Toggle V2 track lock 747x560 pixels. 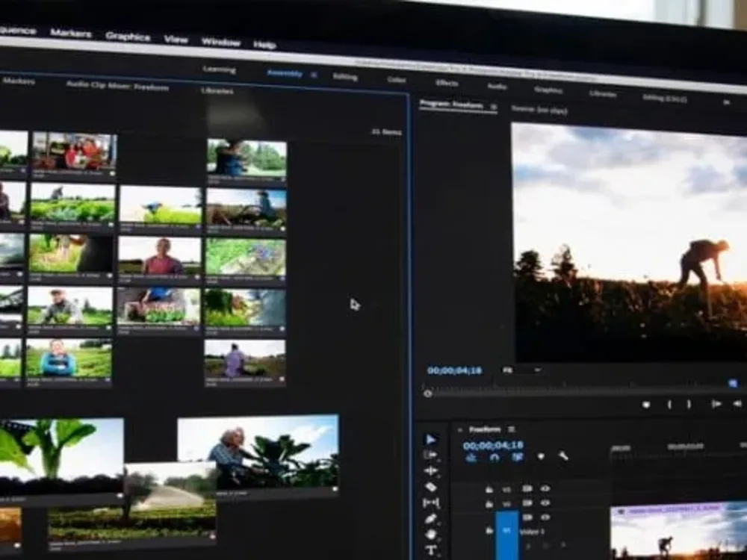pyautogui.click(x=489, y=503)
